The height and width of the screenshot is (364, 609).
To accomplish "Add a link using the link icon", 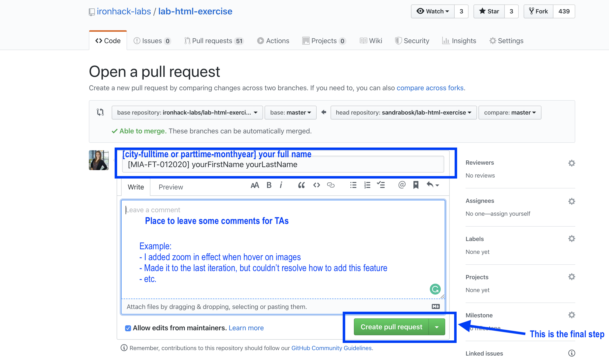I will click(331, 185).
